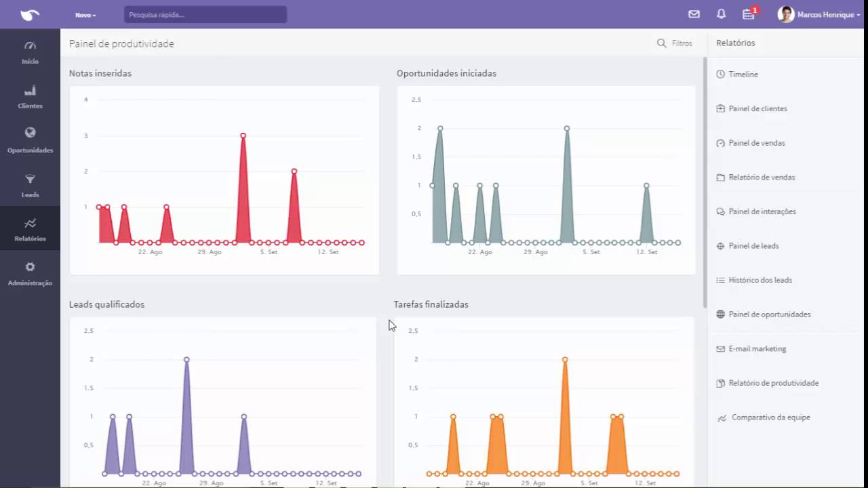868x488 pixels.
Task: Open E-mail marketing report
Action: pyautogui.click(x=757, y=349)
